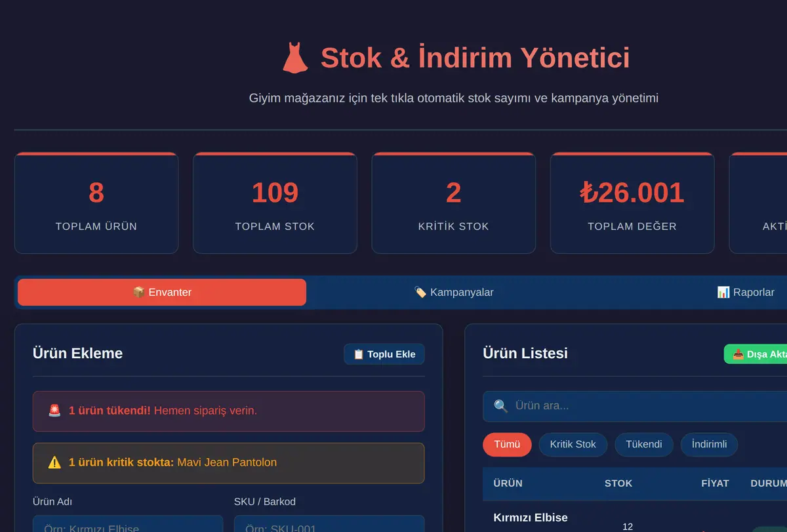Click the '1 ürün tükendi!' alert text

tap(110, 411)
